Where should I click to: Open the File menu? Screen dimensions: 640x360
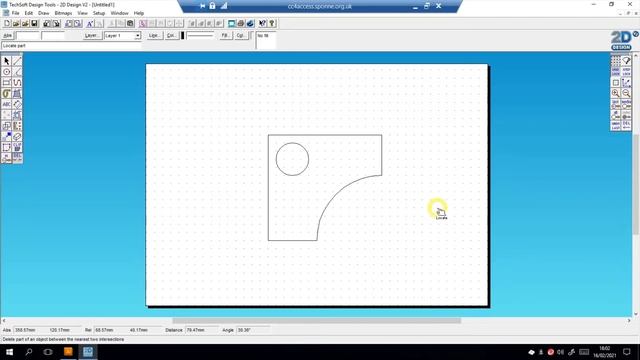point(16,13)
